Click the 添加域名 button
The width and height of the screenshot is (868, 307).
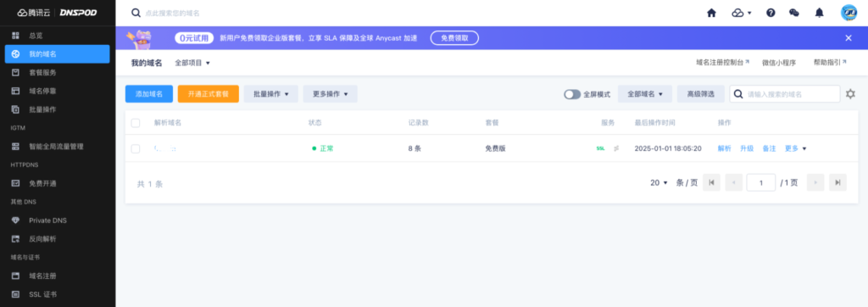149,94
